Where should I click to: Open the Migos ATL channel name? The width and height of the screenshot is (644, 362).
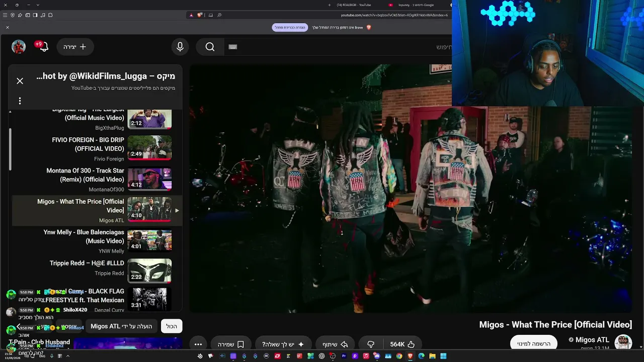[592, 340]
